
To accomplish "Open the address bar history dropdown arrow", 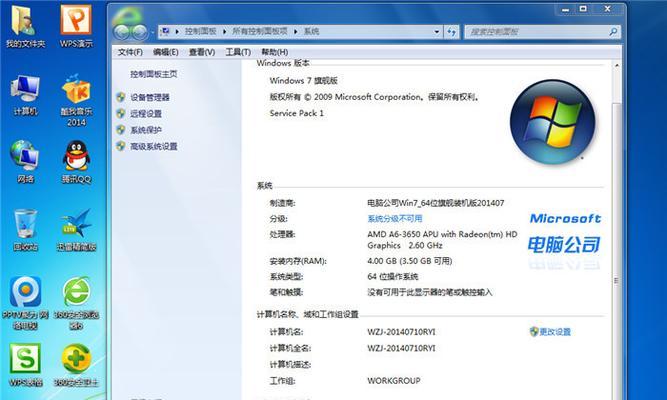I will tap(436, 31).
